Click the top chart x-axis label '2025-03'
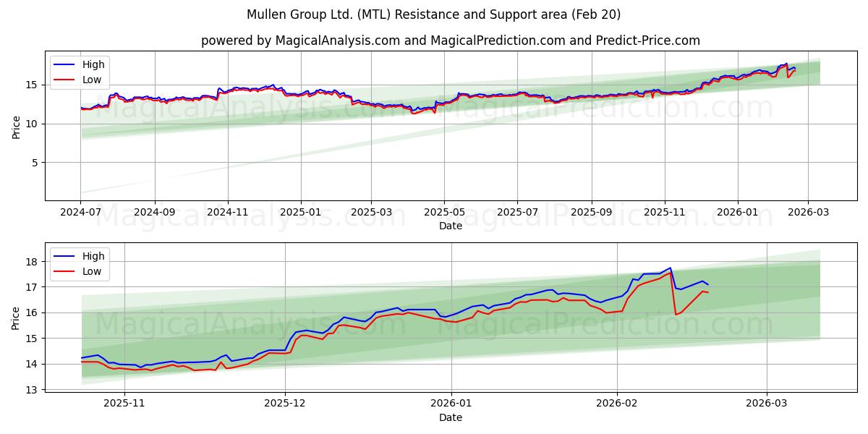 pyautogui.click(x=371, y=213)
